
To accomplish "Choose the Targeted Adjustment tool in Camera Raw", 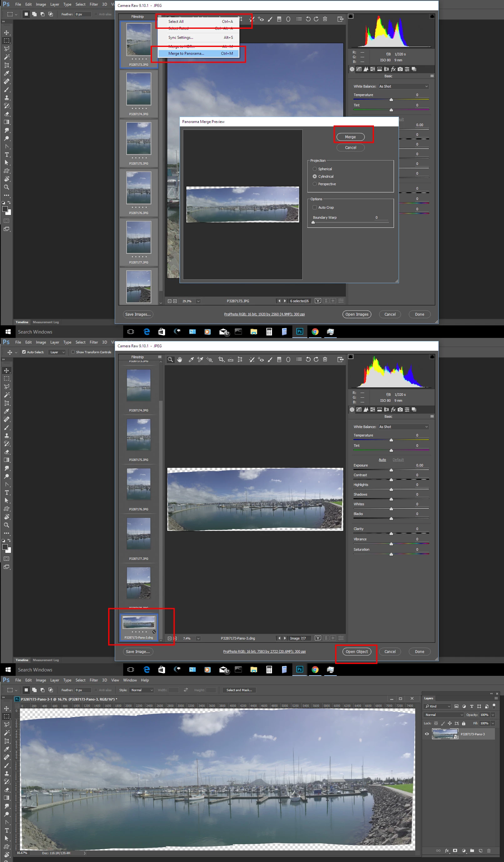I will coord(209,360).
